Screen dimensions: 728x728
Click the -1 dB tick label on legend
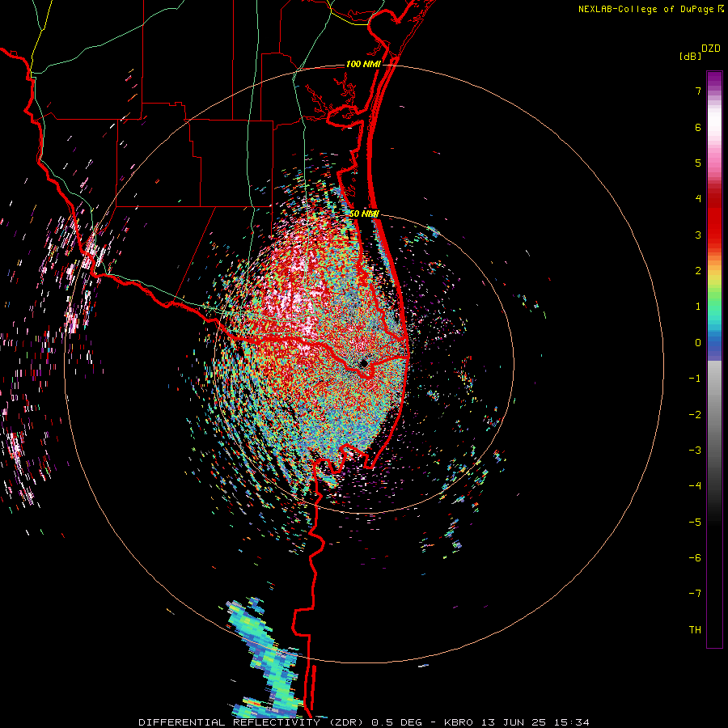[695, 379]
